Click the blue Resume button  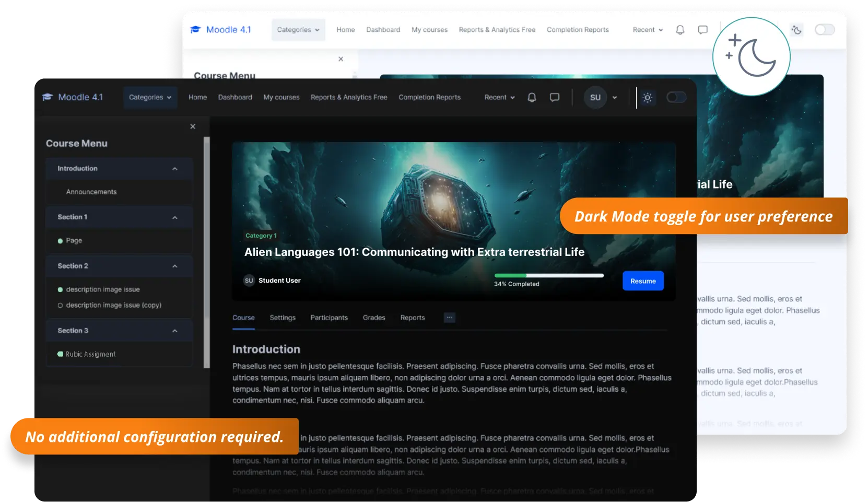[643, 281]
